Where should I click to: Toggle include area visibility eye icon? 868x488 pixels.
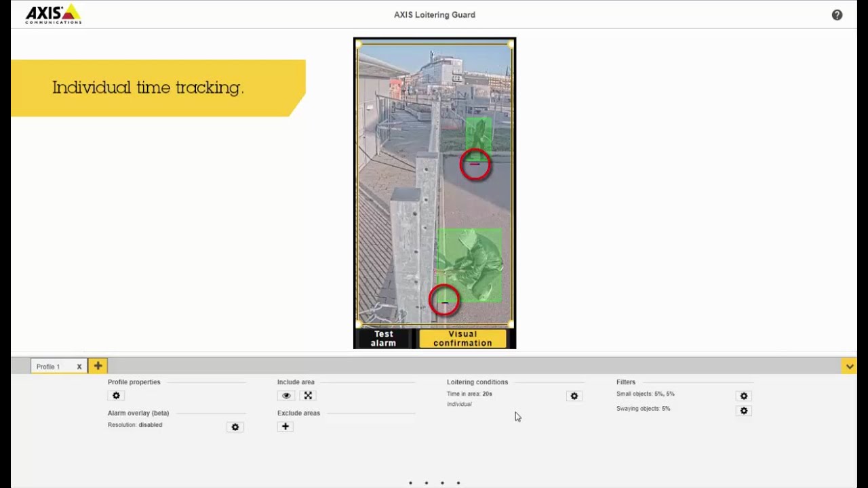coord(286,396)
